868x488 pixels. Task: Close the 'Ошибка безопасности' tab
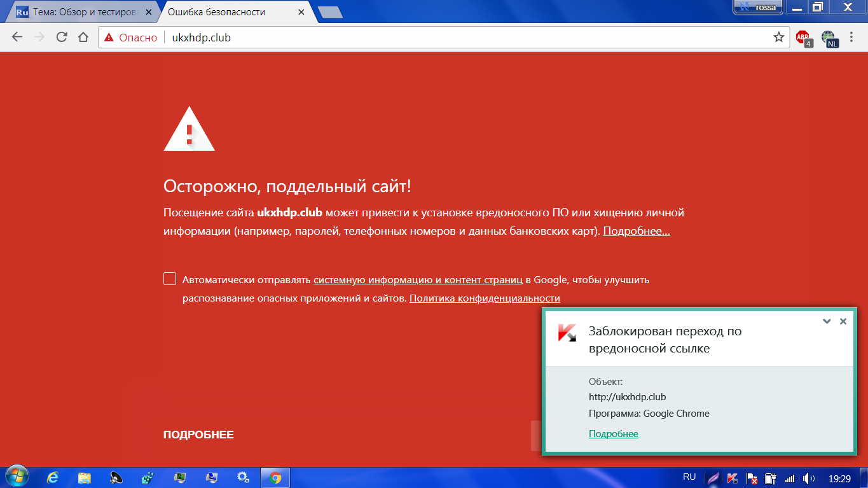[300, 12]
